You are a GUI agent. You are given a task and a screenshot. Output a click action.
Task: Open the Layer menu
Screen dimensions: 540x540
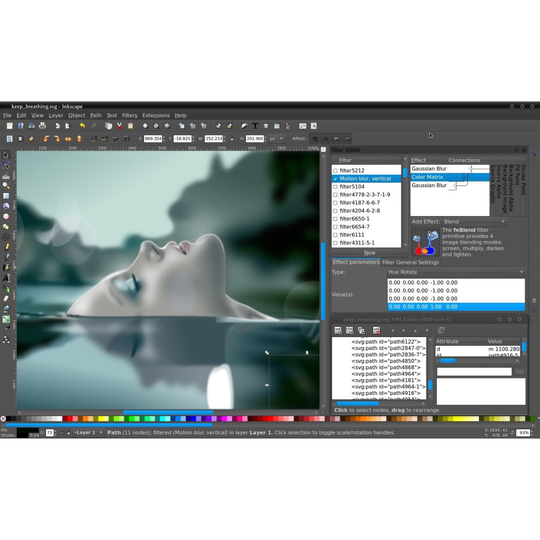[56, 115]
